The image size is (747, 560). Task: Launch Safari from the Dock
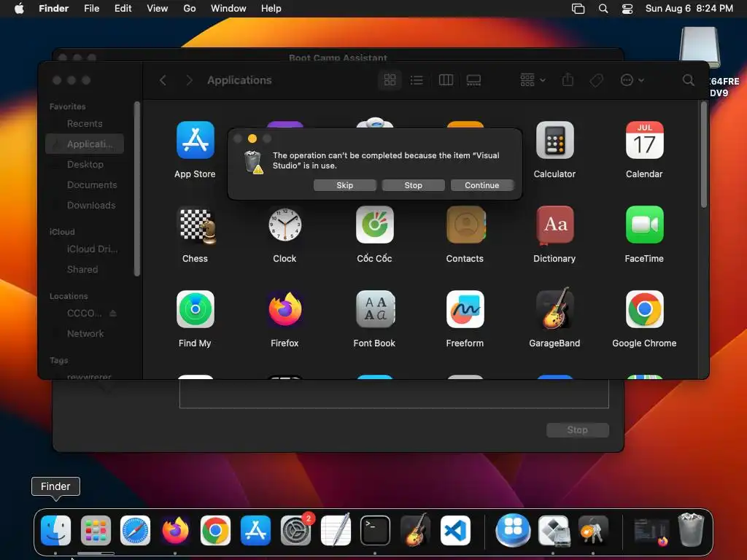click(135, 531)
